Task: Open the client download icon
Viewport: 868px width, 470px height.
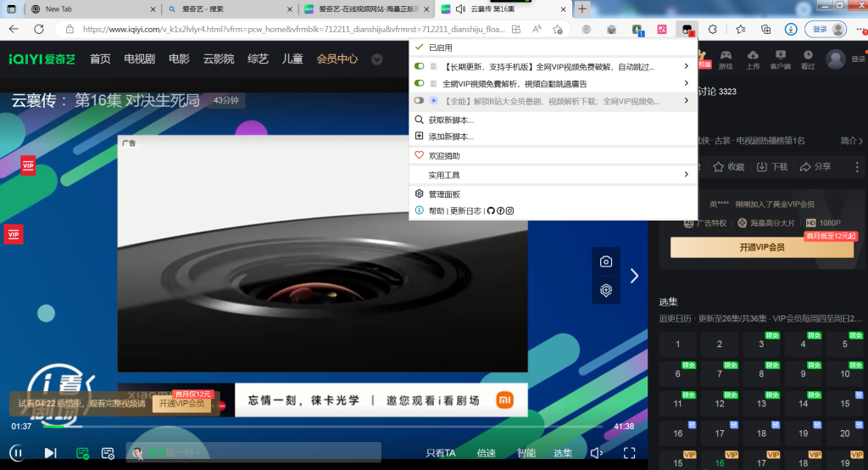Action: pos(781,59)
